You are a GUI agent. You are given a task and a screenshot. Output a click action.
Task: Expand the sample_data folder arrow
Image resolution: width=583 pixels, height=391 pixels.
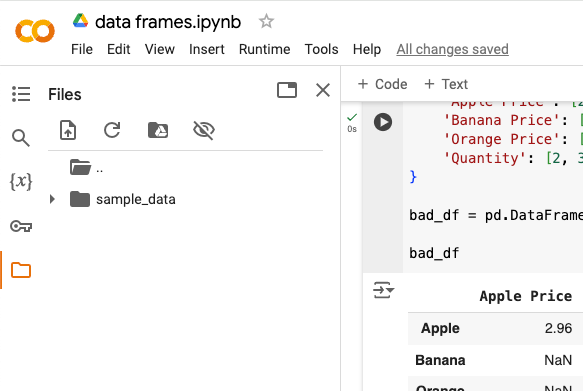click(52, 199)
